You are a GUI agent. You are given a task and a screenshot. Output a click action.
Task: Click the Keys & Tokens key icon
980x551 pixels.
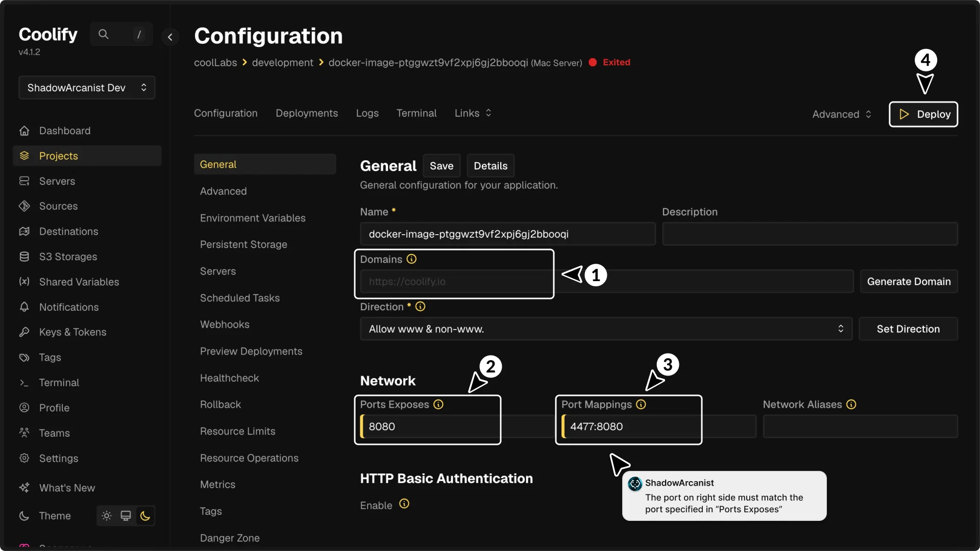tap(24, 332)
